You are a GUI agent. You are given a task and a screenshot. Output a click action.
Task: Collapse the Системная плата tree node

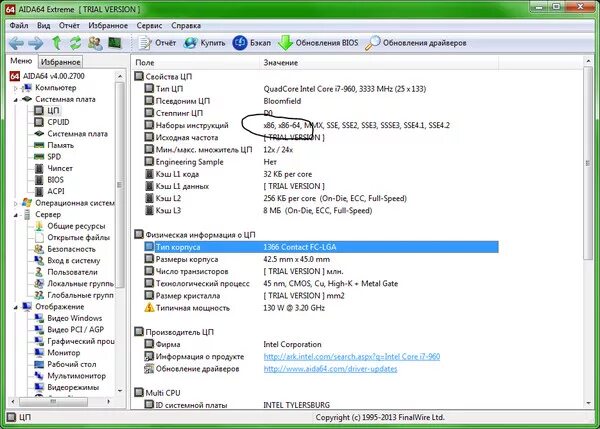(x=16, y=100)
